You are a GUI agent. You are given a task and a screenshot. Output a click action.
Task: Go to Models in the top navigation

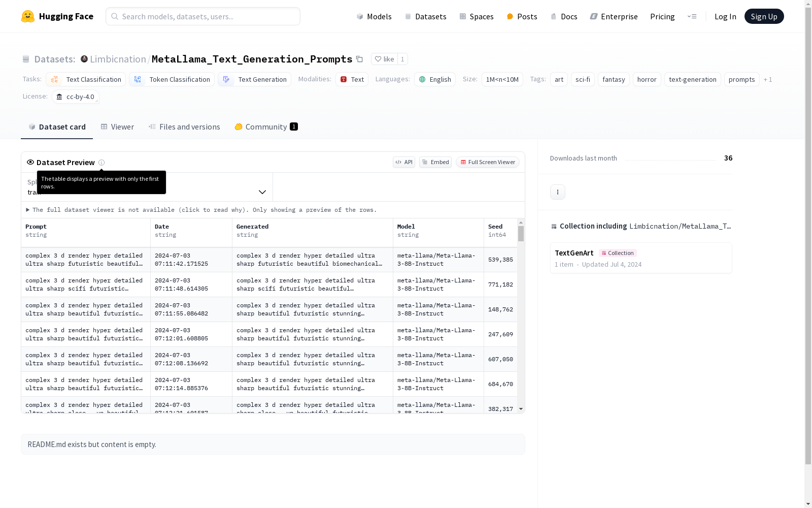pyautogui.click(x=374, y=16)
